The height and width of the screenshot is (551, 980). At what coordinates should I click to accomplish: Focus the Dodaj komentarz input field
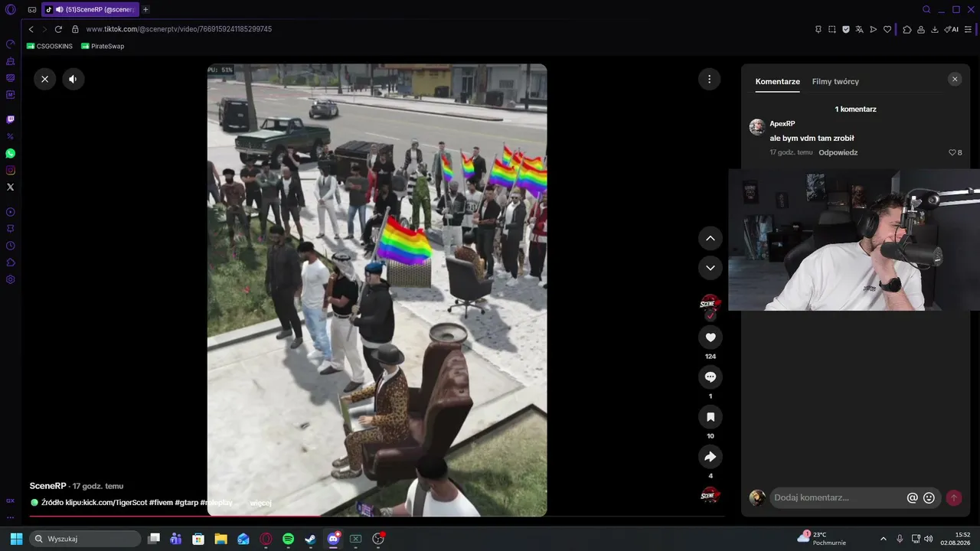pyautogui.click(x=838, y=497)
